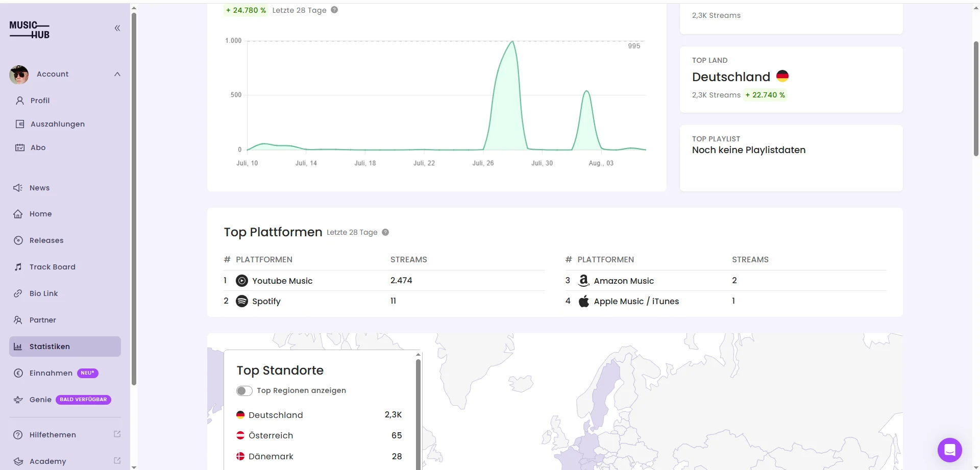This screenshot has width=980, height=470.
Task: Click the Releases disc icon
Action: [18, 240]
